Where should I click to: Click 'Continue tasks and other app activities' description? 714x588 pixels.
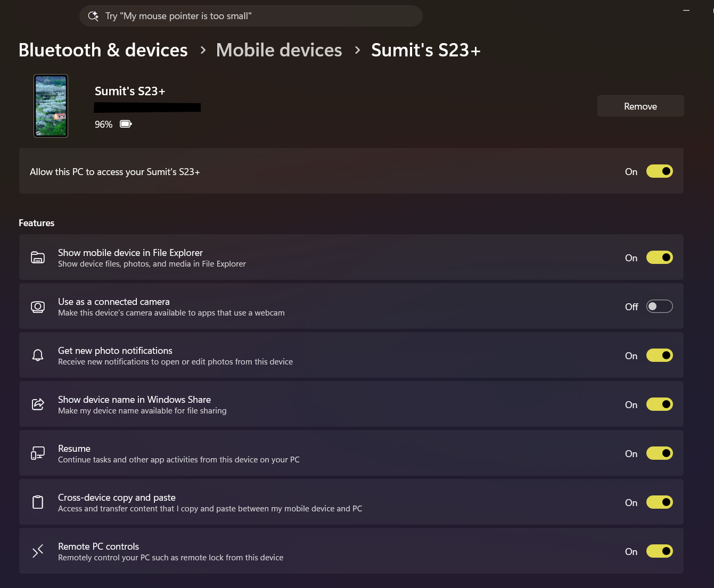point(179,460)
